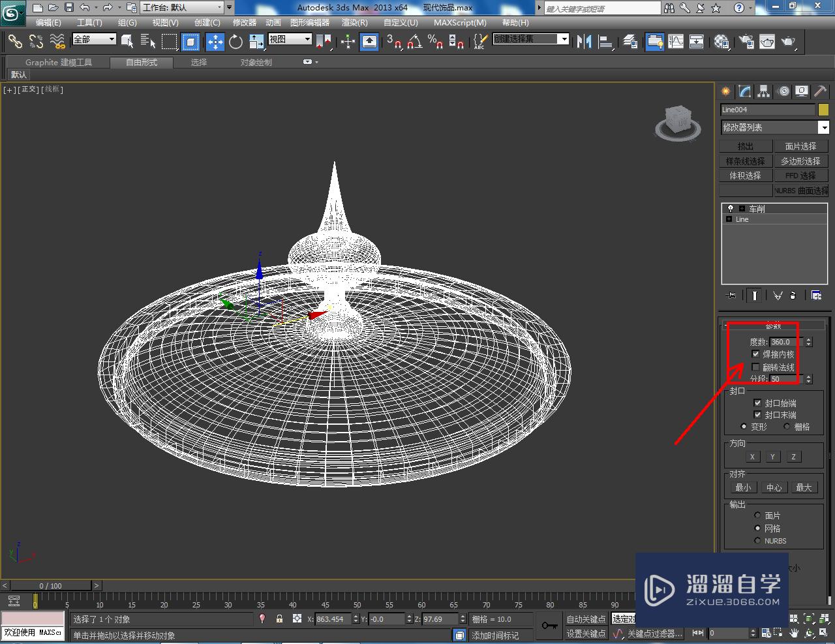Choose the Rectangular Selection Region tool
This screenshot has width=835, height=644.
[170, 42]
